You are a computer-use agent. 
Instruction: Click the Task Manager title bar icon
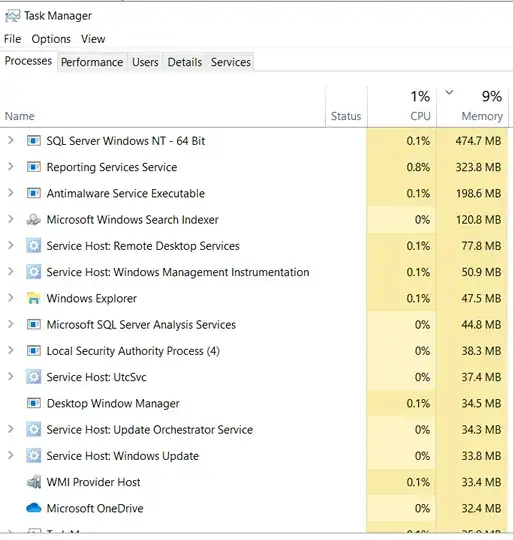[12, 16]
